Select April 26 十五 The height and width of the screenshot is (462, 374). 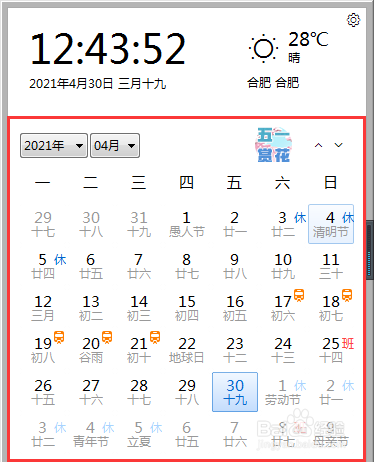click(43, 392)
